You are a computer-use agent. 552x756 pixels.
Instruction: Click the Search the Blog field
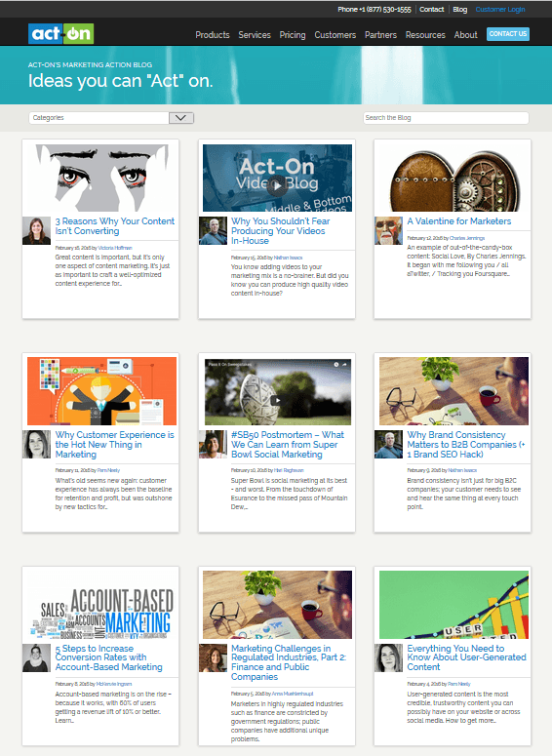(x=446, y=118)
